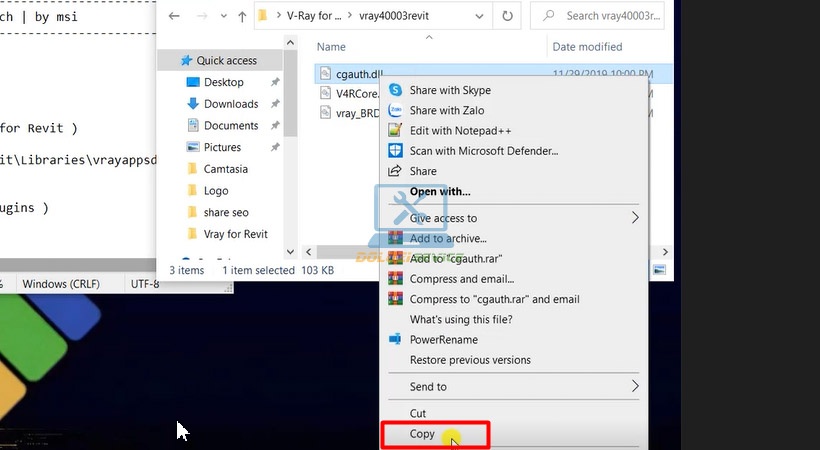Click the PowerRename icon
This screenshot has height=450, width=820.
[x=395, y=340]
